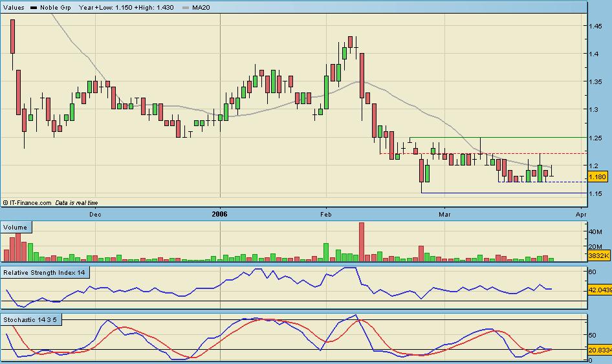Click the 1.3 price axis label
The image size is (612, 364).
(594, 110)
